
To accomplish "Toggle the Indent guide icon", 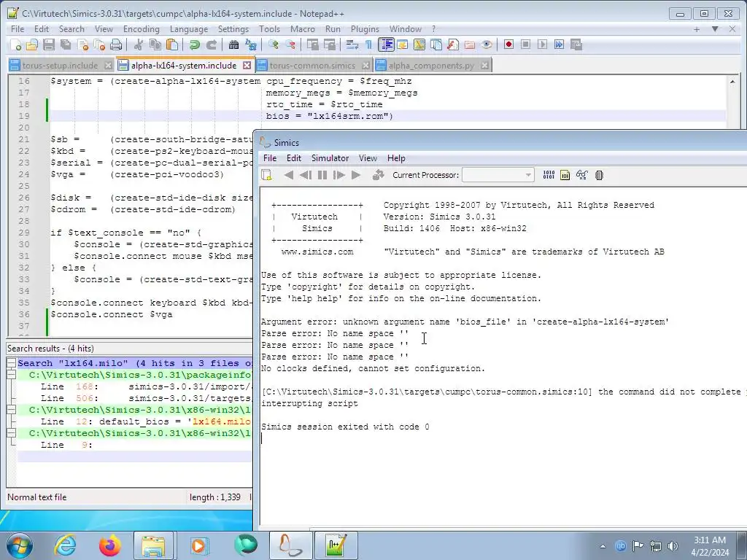I will tap(386, 44).
